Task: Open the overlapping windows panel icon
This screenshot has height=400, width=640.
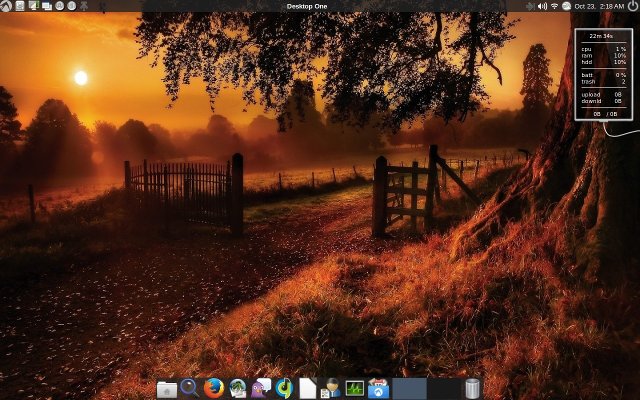Action: click(x=47, y=6)
